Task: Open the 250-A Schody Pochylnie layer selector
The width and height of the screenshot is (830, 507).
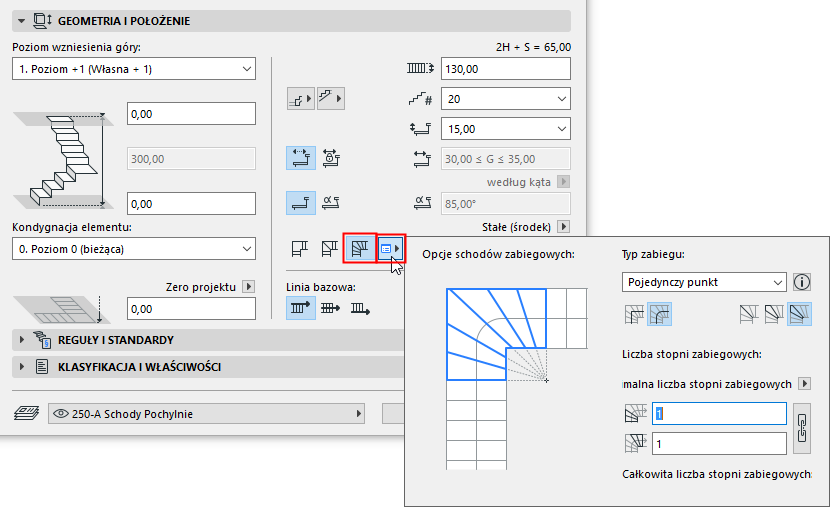Action: [x=205, y=414]
